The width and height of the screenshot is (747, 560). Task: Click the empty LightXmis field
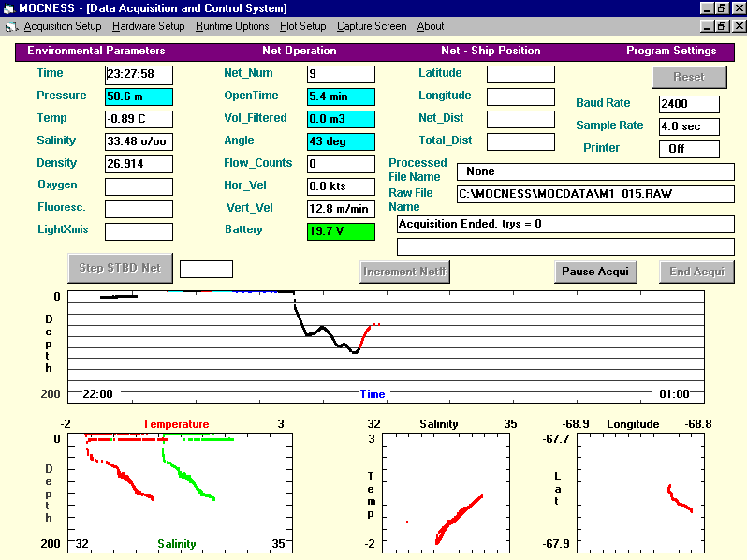point(139,231)
